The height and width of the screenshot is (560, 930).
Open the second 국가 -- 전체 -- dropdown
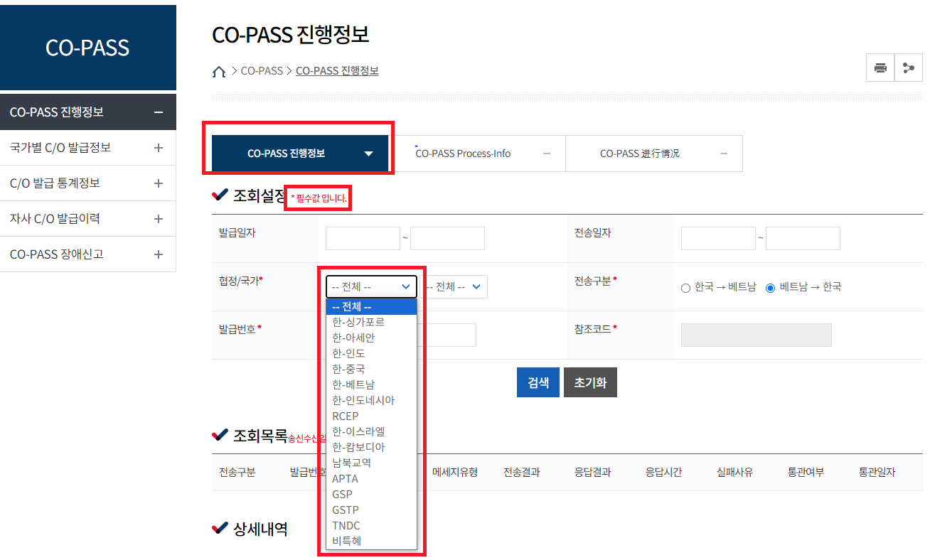point(454,286)
